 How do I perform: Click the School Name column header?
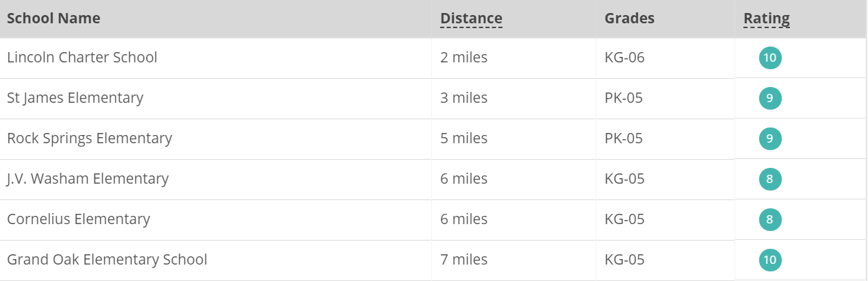point(53,19)
